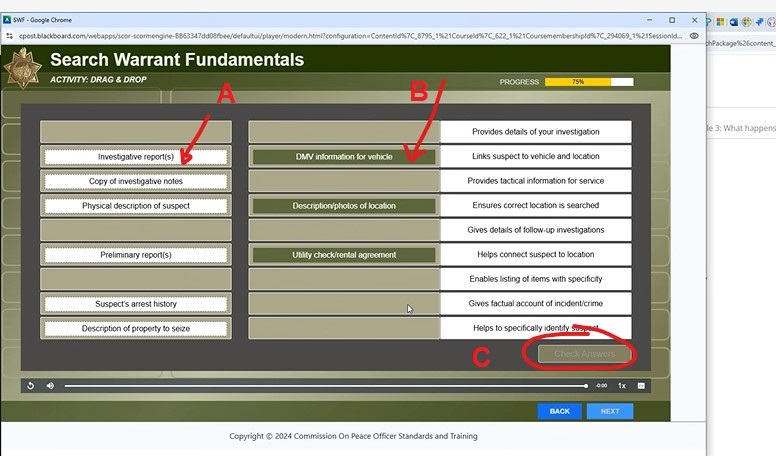Select Physical description of suspect item
The image size is (776, 456).
pos(136,206)
